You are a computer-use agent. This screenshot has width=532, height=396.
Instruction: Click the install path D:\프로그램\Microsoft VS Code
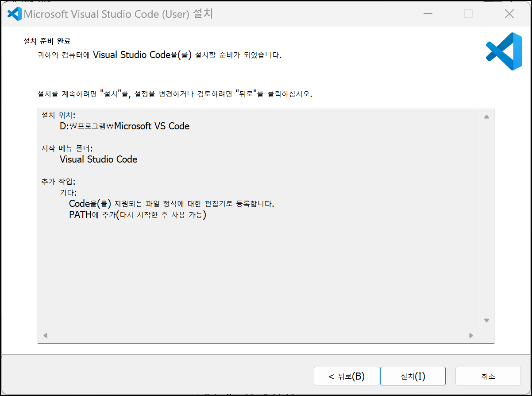[x=124, y=126]
